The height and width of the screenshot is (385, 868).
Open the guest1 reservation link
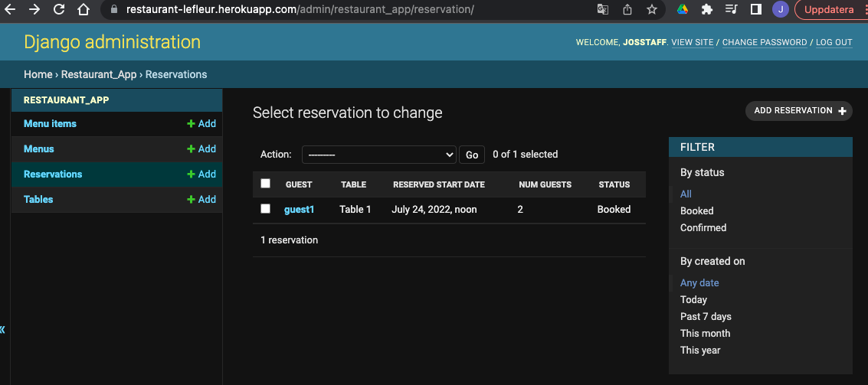[299, 210]
